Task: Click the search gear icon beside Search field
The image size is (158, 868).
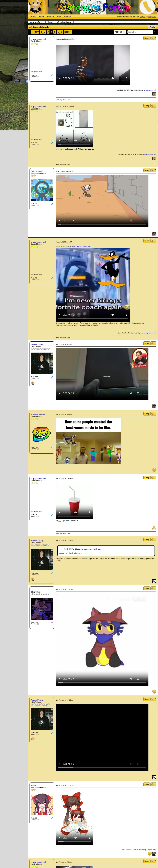Action: (x=154, y=32)
